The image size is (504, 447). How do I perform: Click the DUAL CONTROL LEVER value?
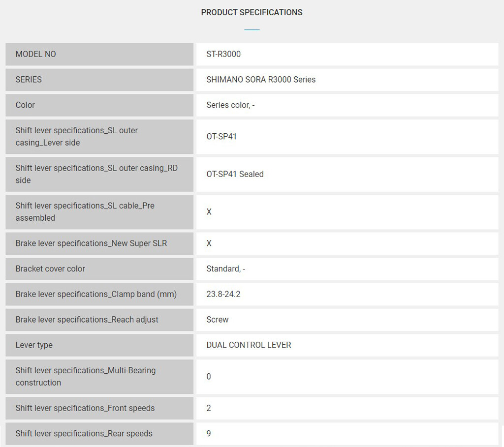click(249, 345)
